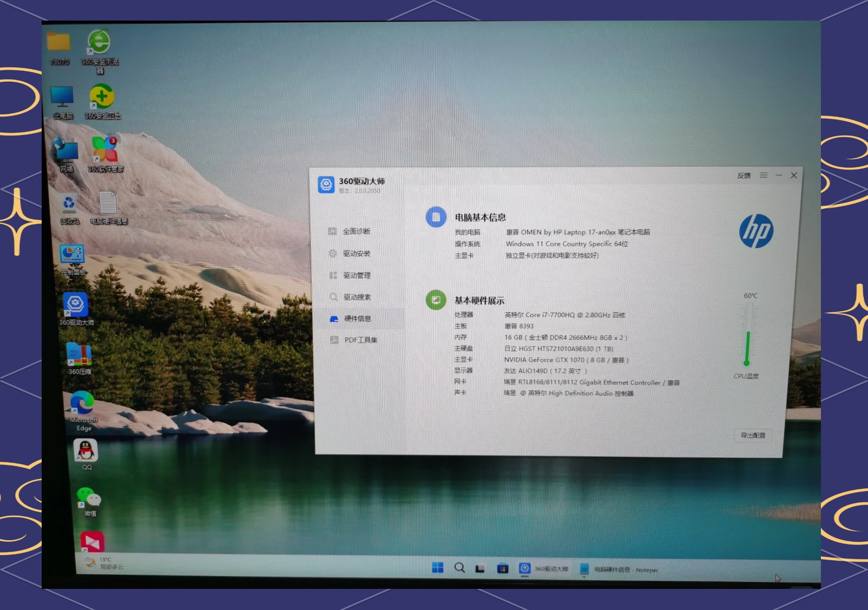868x610 pixels.
Task: Click the taskbar search magnifier icon
Action: click(459, 568)
